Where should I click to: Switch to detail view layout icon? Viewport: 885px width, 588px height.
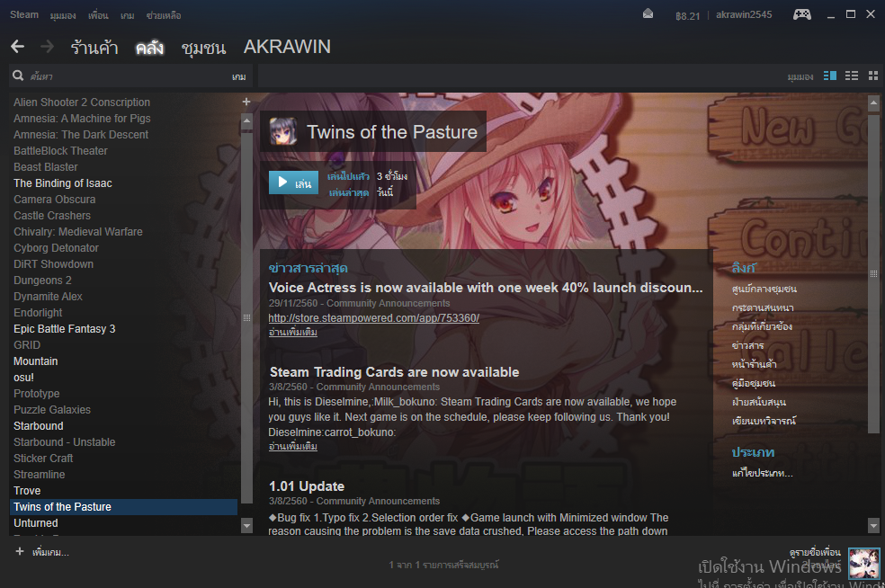[x=829, y=76]
